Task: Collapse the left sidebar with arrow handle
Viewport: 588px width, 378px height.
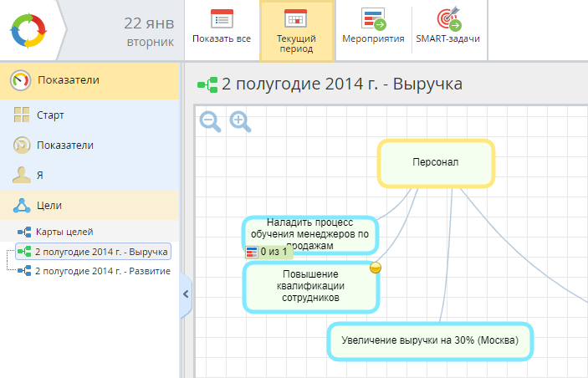Action: coord(186,294)
